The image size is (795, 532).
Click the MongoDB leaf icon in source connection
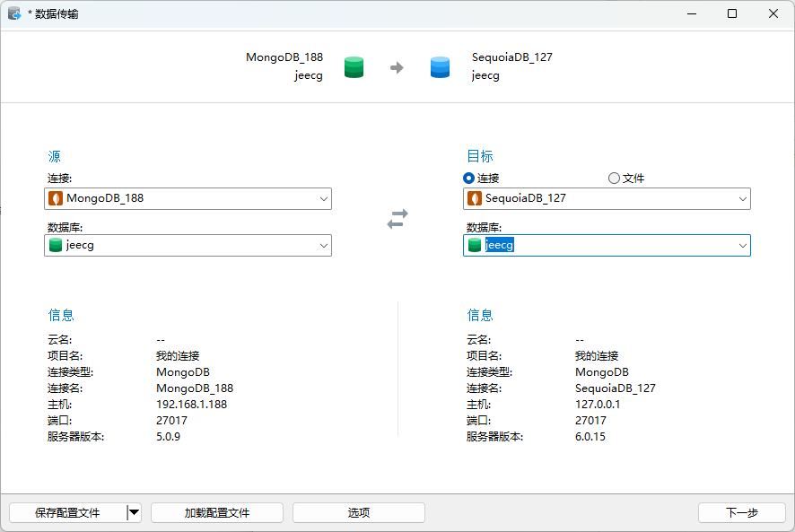(56, 198)
